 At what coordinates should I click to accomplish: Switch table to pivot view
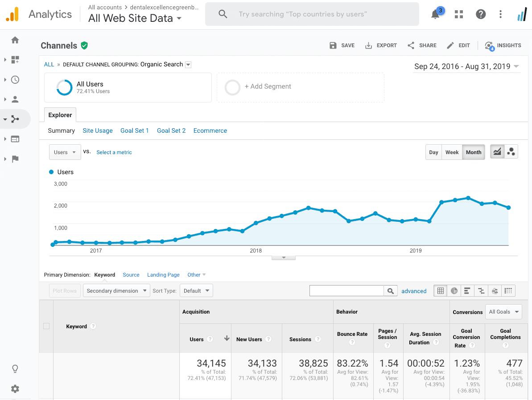coord(508,290)
